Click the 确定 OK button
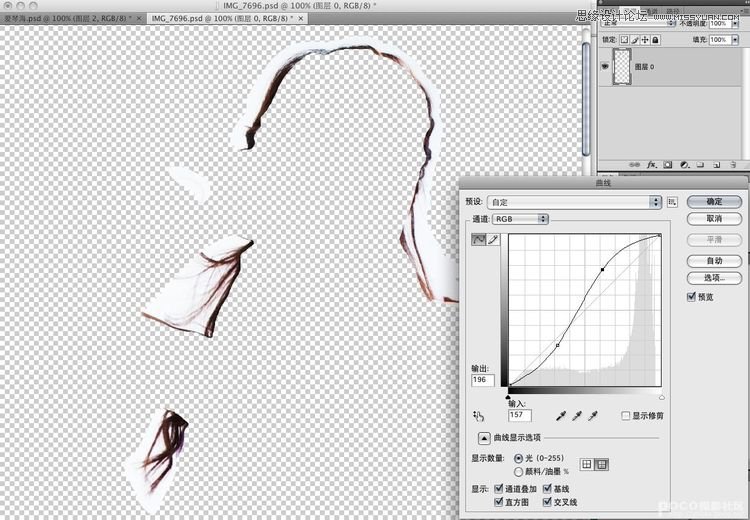The image size is (750, 520). point(714,201)
